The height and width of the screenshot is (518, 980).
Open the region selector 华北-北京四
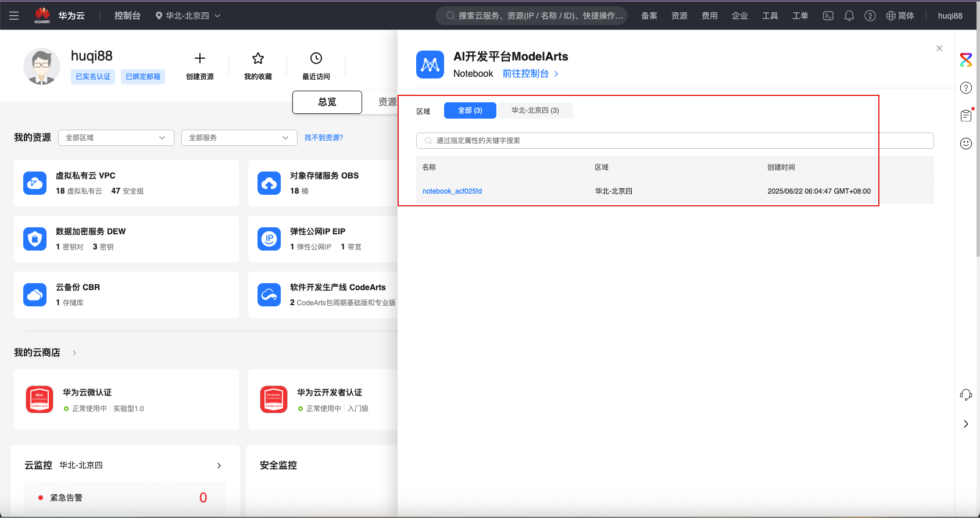click(188, 16)
